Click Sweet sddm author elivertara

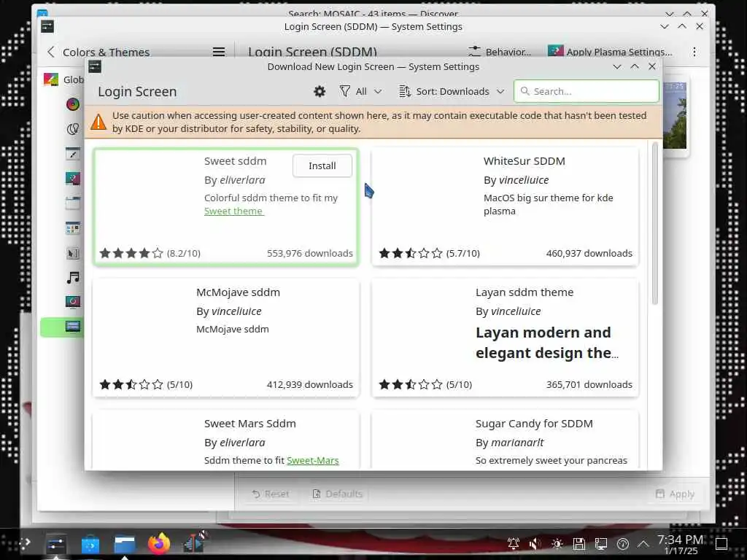[242, 180]
